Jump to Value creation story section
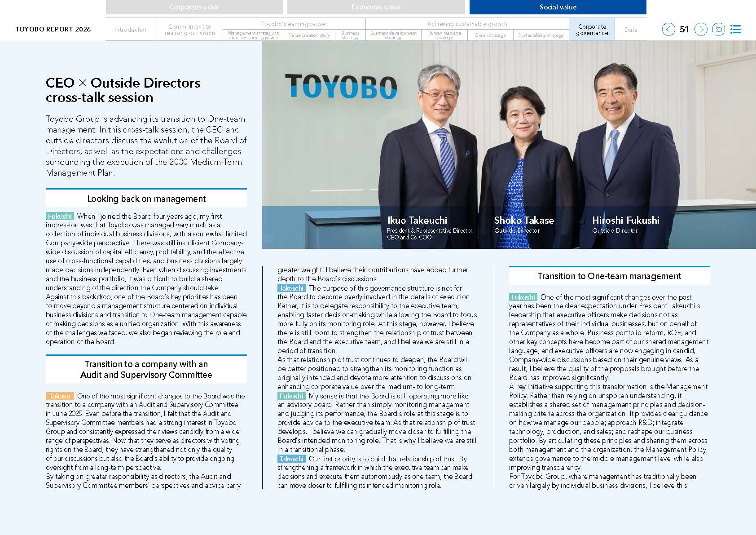 [x=309, y=35]
